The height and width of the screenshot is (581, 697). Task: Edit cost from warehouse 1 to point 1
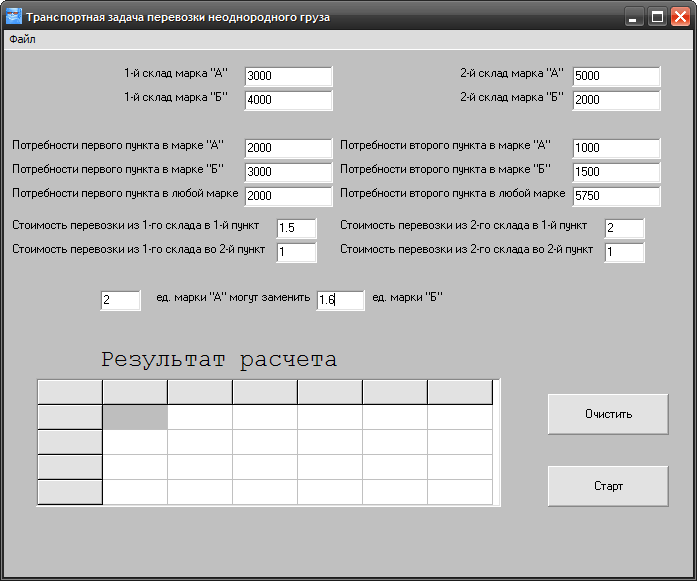[296, 228]
